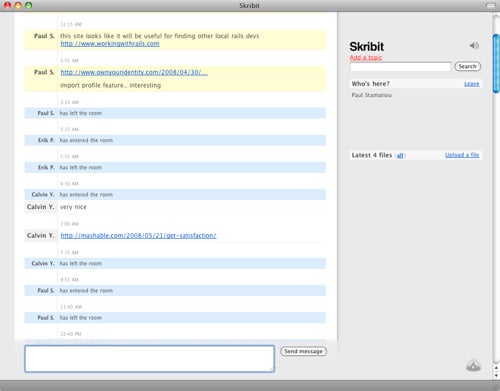Open the workingwithrails.com link
Screen dimensions: 500x391
pyautogui.click(x=110, y=44)
